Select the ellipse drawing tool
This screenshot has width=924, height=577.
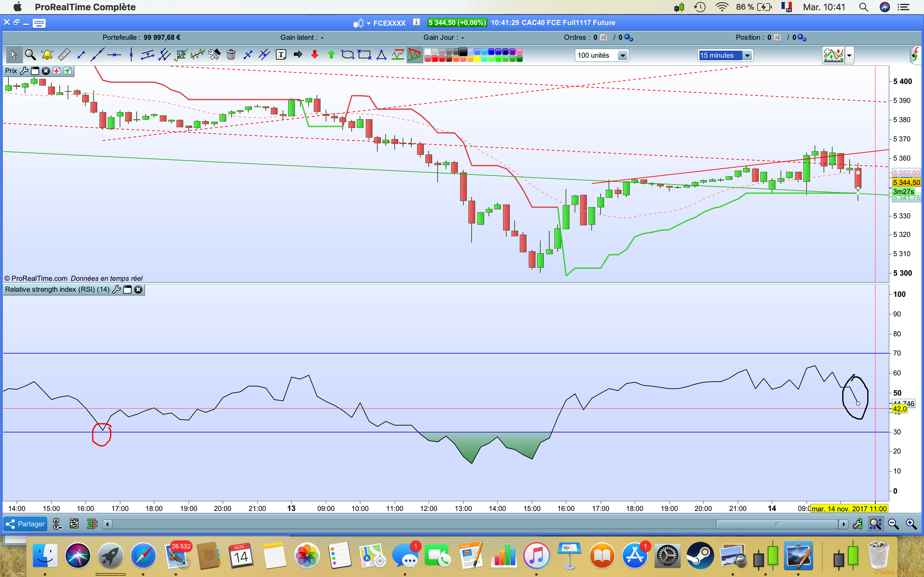347,55
